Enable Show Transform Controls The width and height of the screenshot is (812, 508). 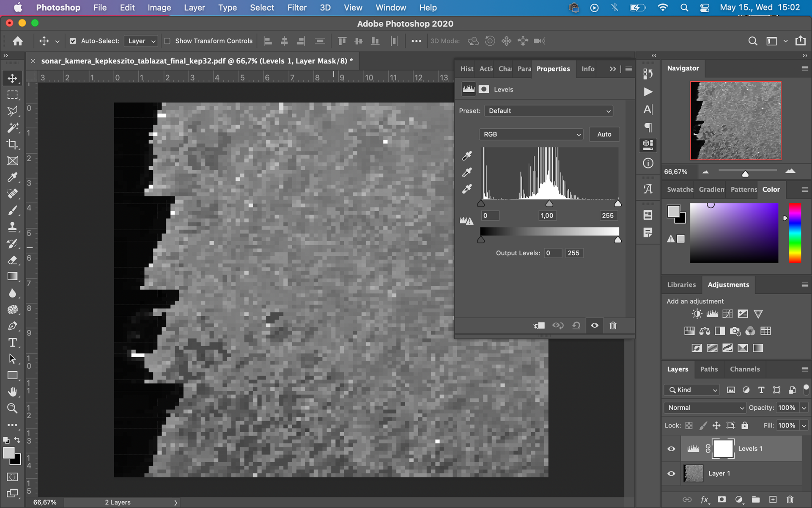pos(167,41)
